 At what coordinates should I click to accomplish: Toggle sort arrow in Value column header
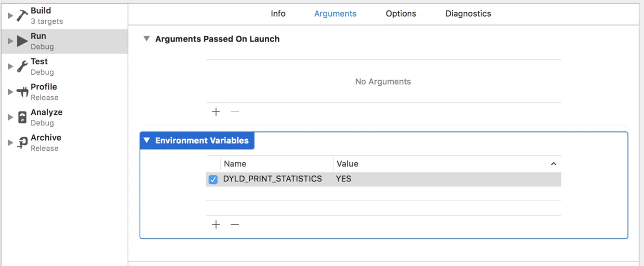[553, 164]
